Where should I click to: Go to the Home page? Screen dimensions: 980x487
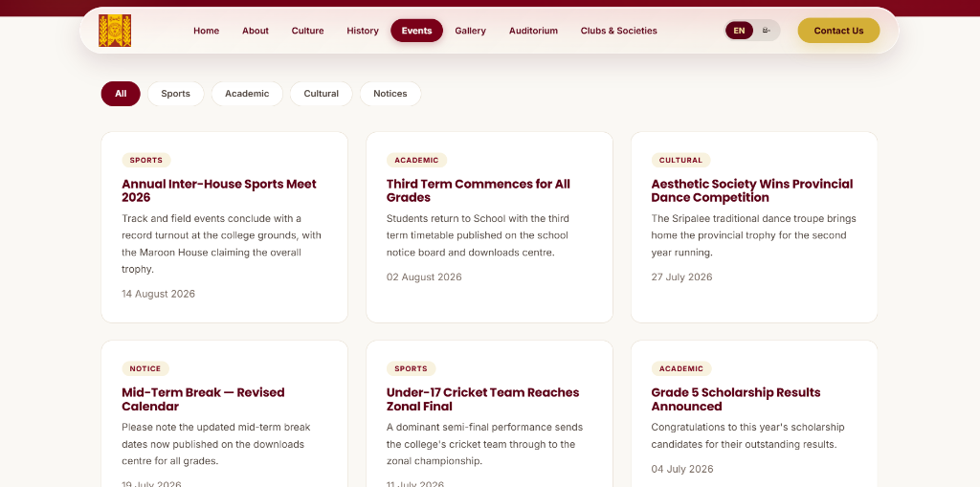click(207, 31)
